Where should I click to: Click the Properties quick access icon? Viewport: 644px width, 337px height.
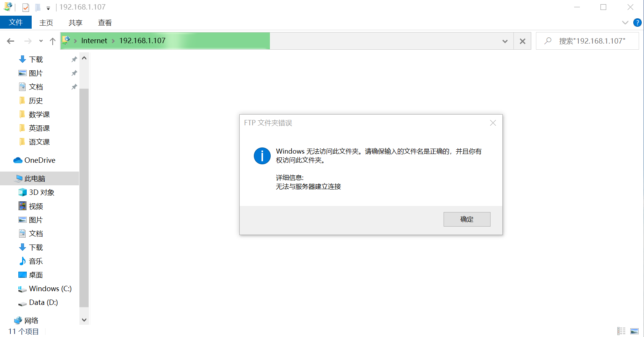(26, 7)
